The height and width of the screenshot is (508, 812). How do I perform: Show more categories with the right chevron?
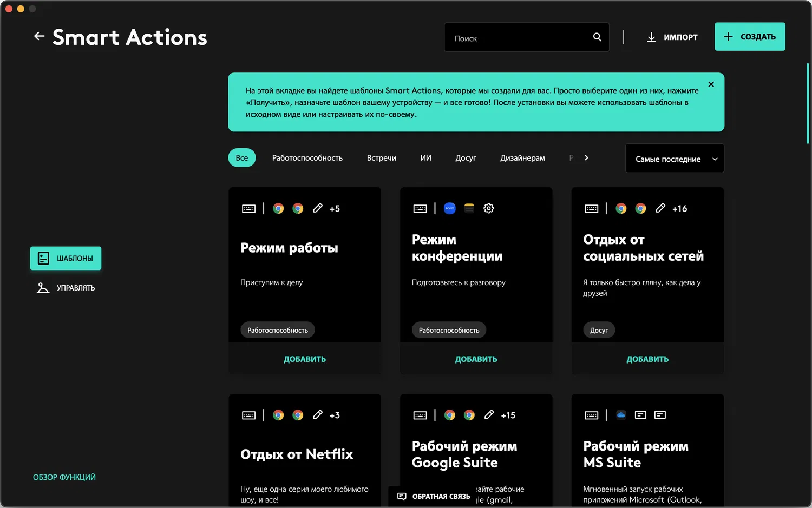click(586, 158)
